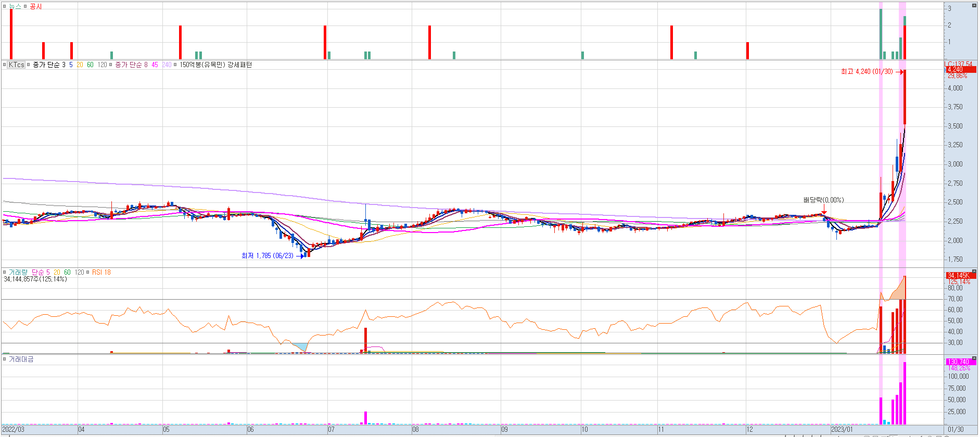This screenshot has height=437, width=980.
Task: Click the 150억봉(유목민) 강세패턴 indicator label
Action: [215, 65]
